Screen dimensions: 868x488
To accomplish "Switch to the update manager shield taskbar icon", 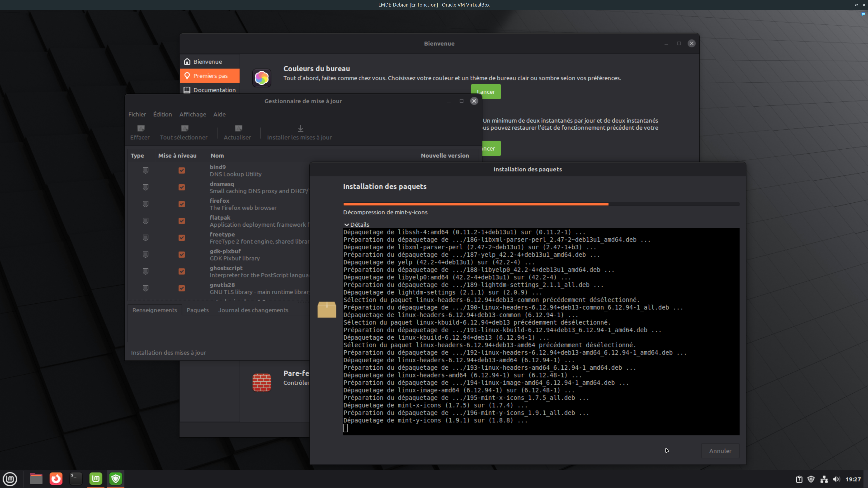I will (x=116, y=479).
